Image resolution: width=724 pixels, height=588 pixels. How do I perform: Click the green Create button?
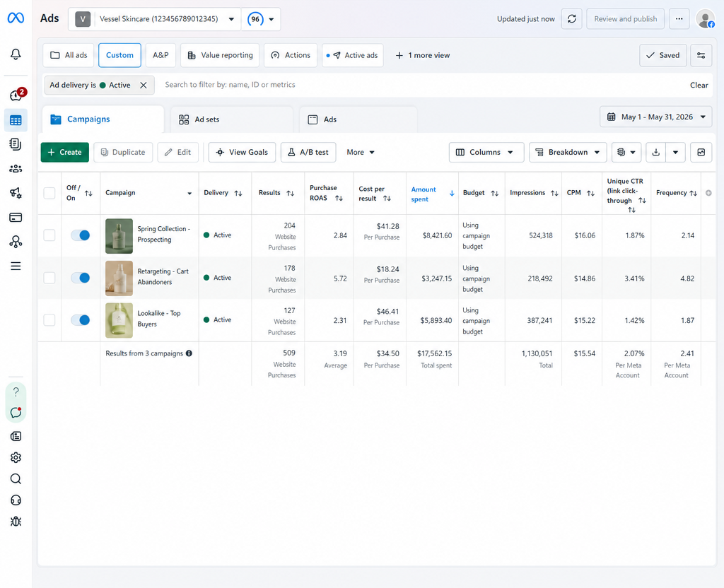(64, 153)
